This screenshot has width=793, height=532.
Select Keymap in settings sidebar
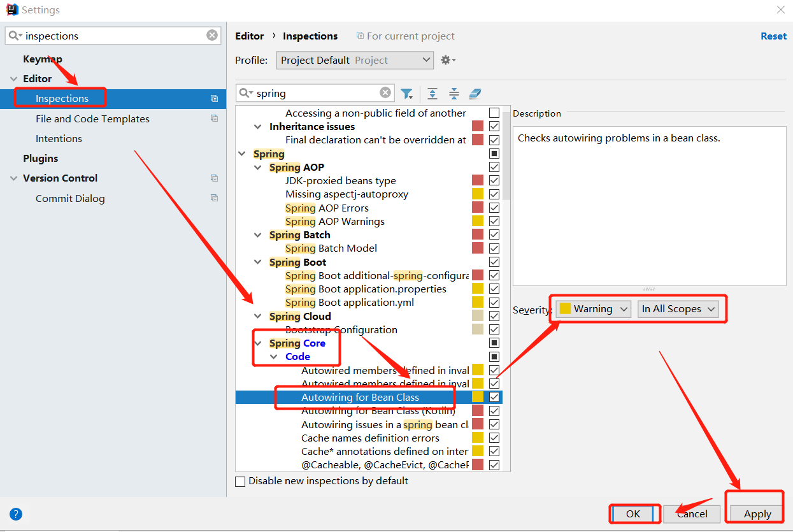[43, 59]
